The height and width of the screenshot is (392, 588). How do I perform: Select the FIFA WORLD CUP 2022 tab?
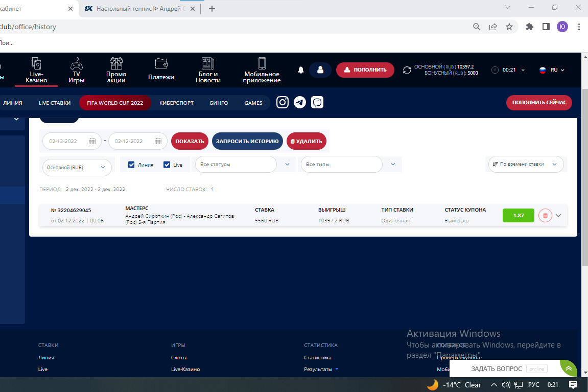click(115, 103)
